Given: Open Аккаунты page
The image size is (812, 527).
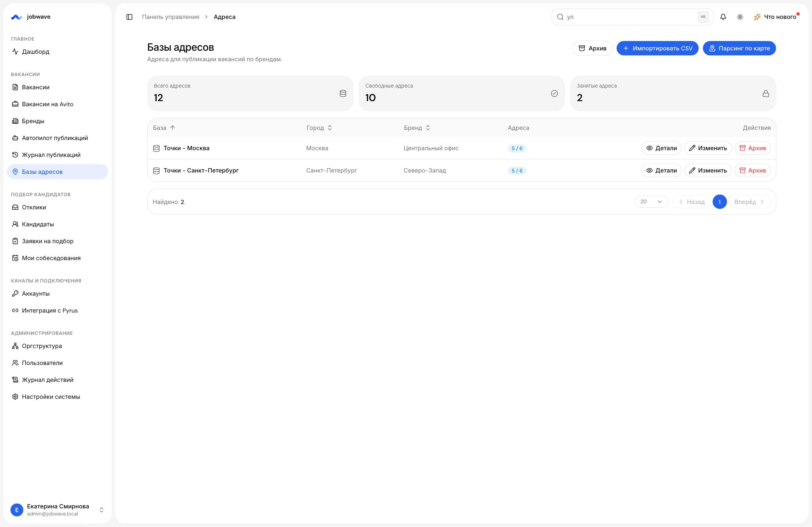Looking at the screenshot, I should (x=57, y=293).
